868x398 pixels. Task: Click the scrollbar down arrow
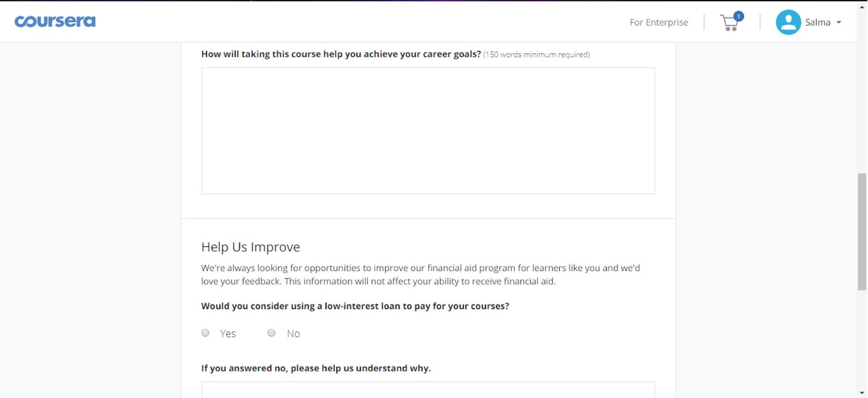click(x=862, y=393)
